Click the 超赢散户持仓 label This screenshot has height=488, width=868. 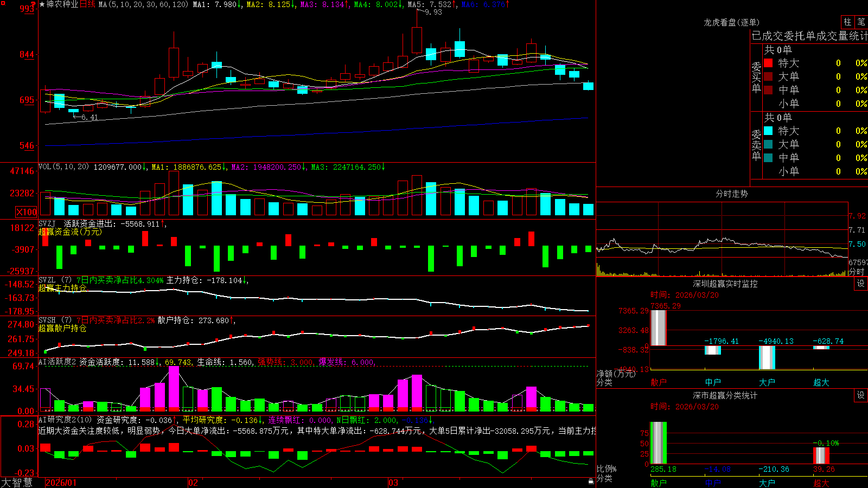(x=62, y=328)
